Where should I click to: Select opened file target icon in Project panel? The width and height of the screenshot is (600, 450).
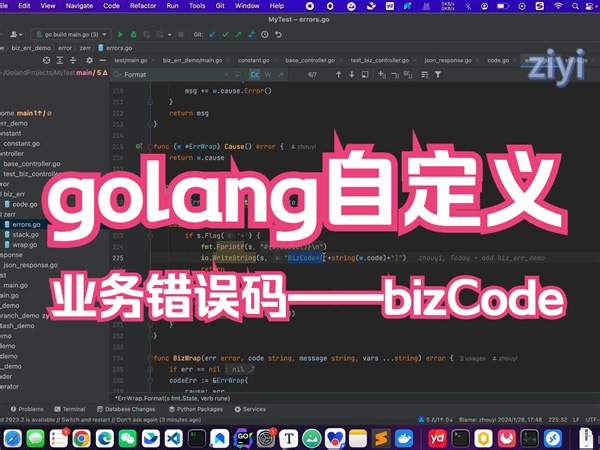47,60
